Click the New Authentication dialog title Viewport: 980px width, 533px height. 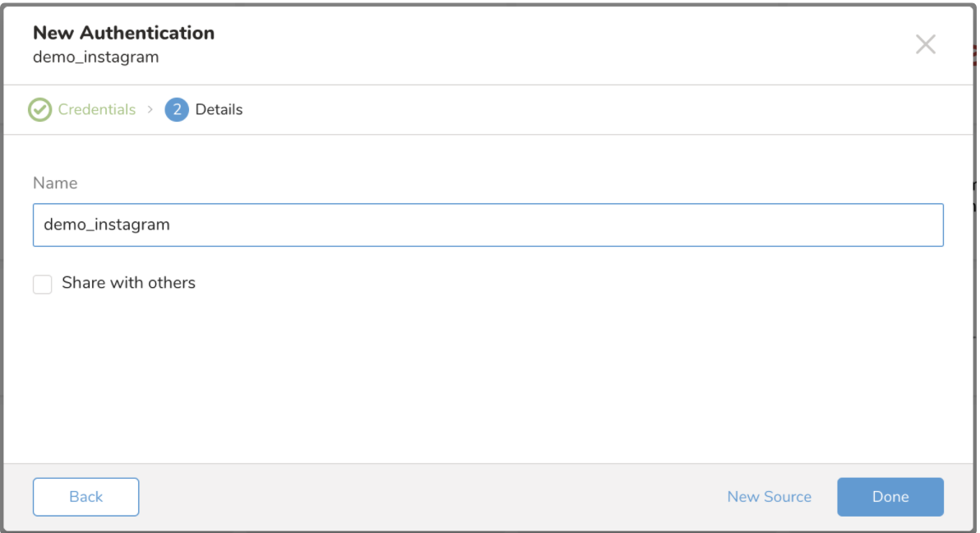pyautogui.click(x=123, y=33)
